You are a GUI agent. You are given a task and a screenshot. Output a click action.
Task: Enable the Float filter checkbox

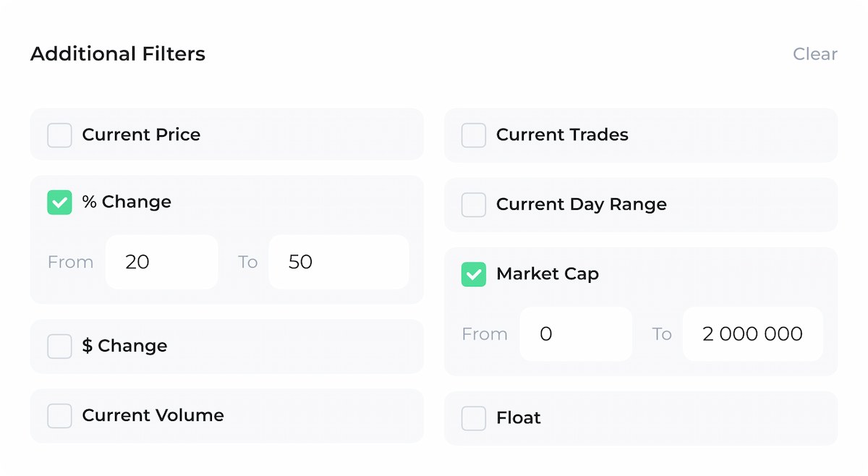tap(474, 417)
